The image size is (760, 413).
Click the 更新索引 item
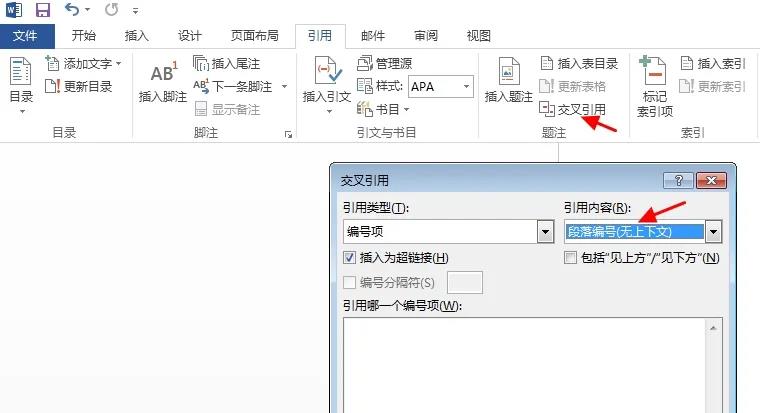(712, 86)
